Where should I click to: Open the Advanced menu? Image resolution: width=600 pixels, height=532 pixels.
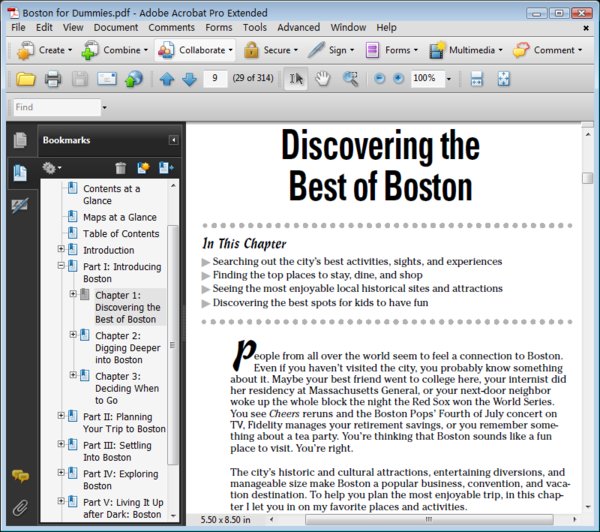tap(298, 27)
